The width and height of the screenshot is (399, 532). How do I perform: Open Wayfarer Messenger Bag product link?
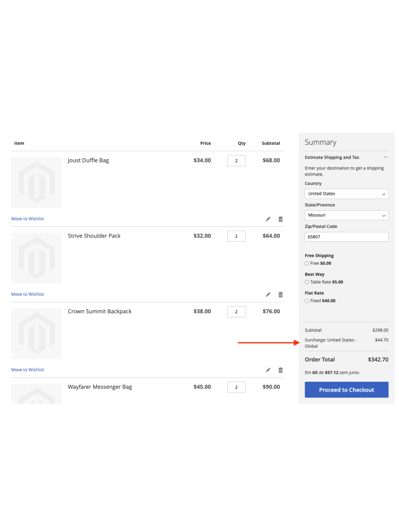[100, 387]
